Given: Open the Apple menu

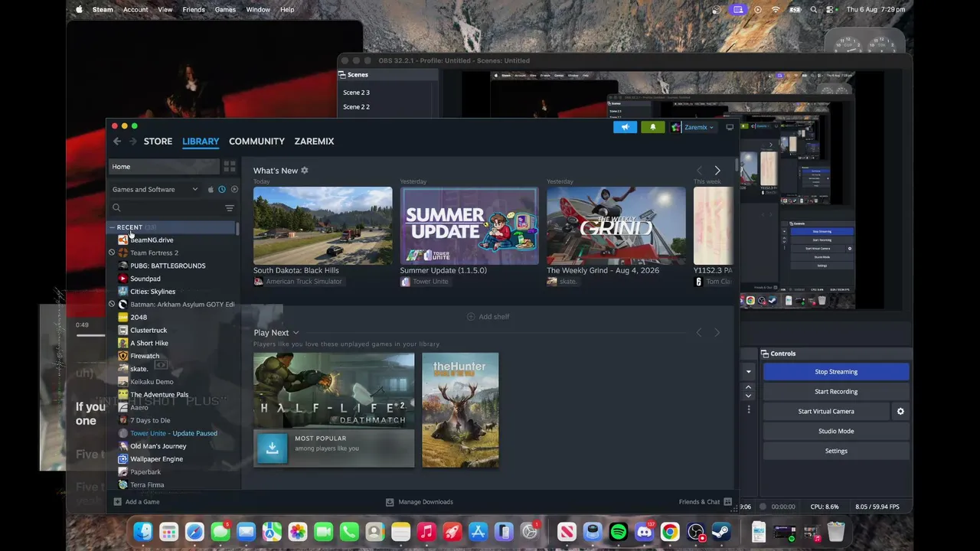Looking at the screenshot, I should tap(79, 9).
